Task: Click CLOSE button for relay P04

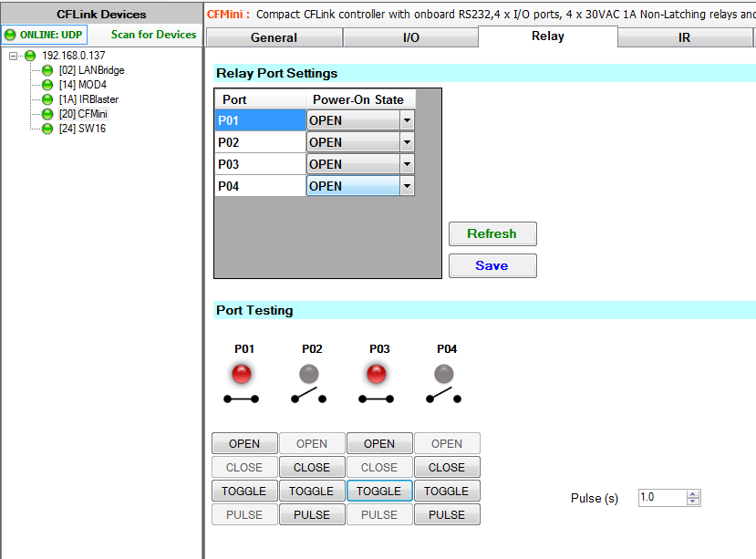Action: 448,467
